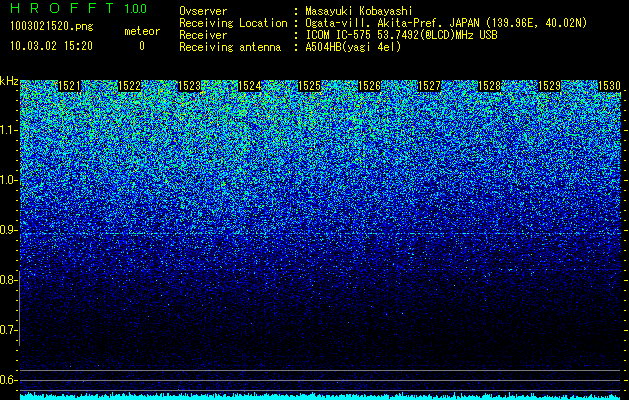
Task: Click the A504HB(yagi 4el) antenna value
Action: (x=353, y=47)
